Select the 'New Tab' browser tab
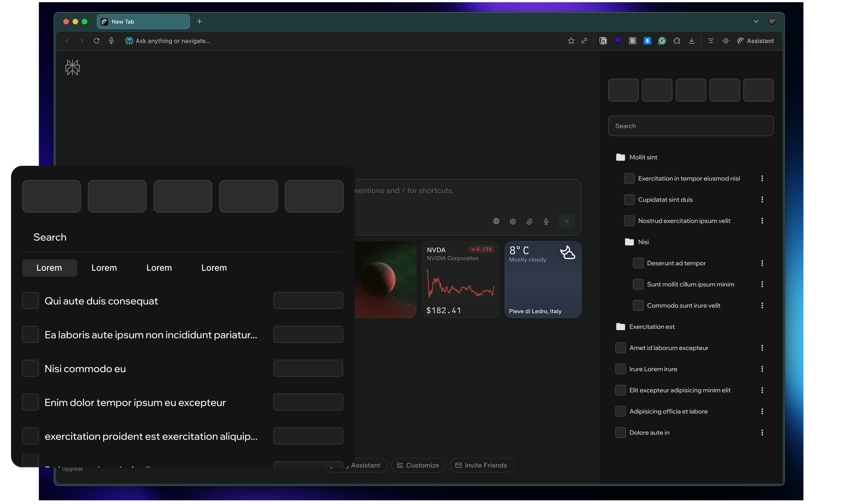This screenshot has height=504, width=841. pyautogui.click(x=143, y=22)
